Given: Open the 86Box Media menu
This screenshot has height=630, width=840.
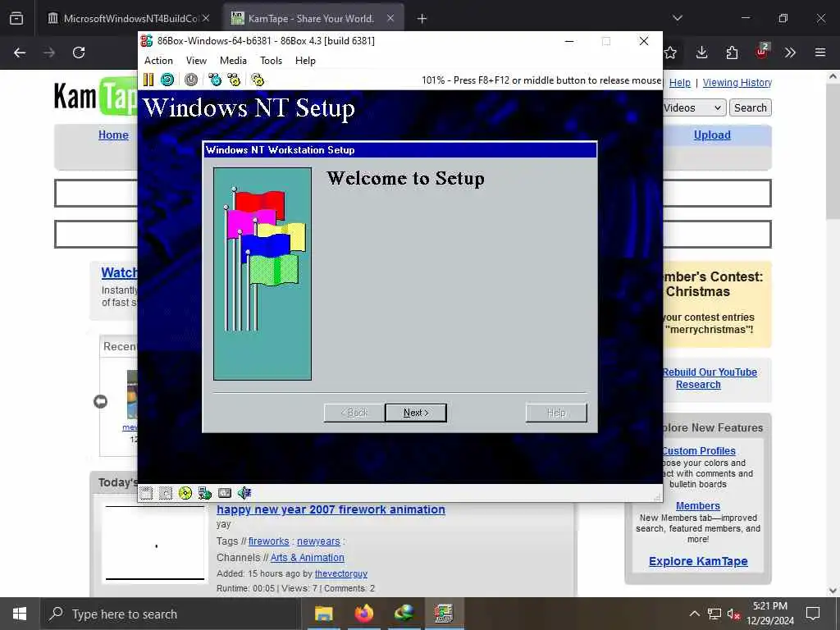Looking at the screenshot, I should [233, 61].
